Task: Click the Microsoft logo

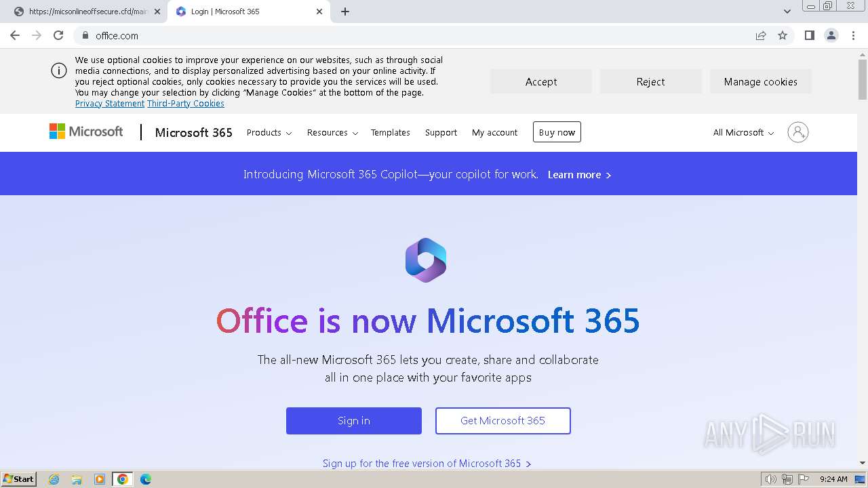Action: point(86,131)
